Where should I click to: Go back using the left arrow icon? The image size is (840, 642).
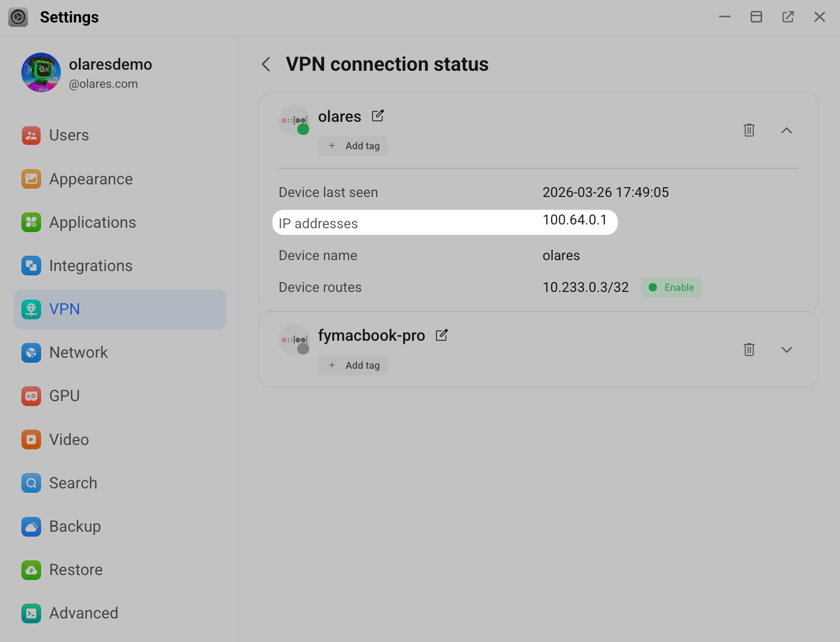(x=266, y=64)
